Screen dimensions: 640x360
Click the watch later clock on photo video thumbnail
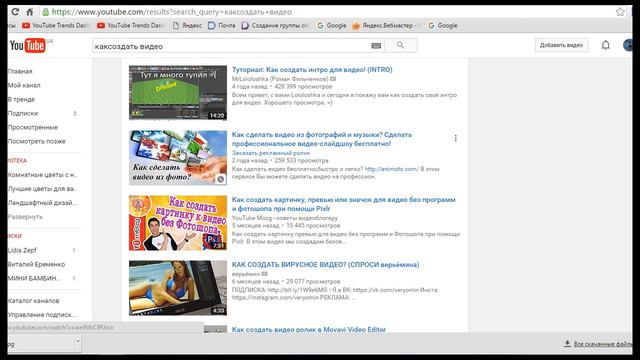click(220, 179)
